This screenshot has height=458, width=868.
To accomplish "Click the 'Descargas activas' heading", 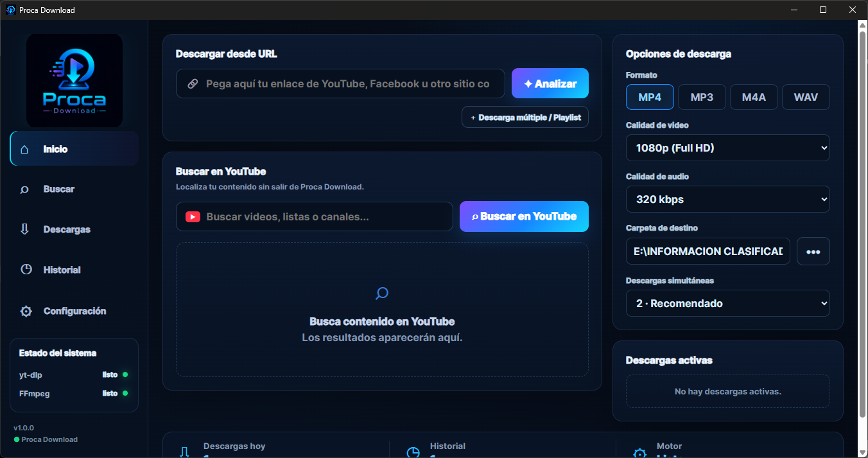I will [669, 360].
